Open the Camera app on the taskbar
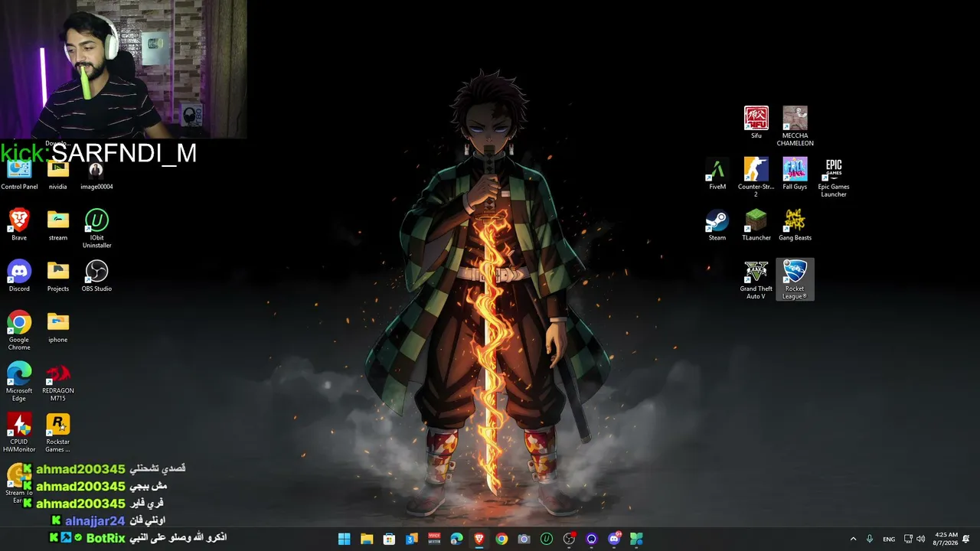This screenshot has height=551, width=980. [x=524, y=539]
